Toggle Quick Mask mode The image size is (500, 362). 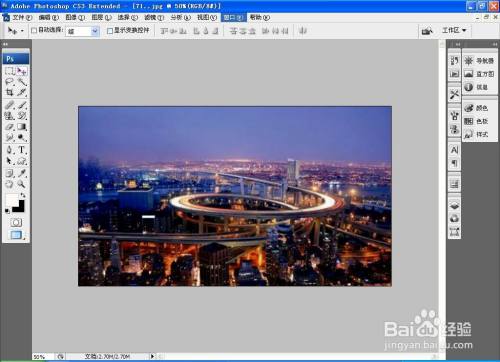click(16, 222)
